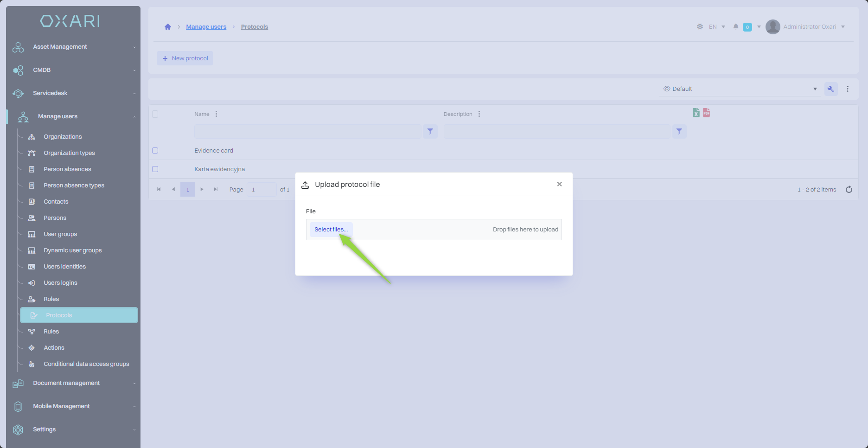
Task: Apply the Name column filter icon
Action: point(430,132)
